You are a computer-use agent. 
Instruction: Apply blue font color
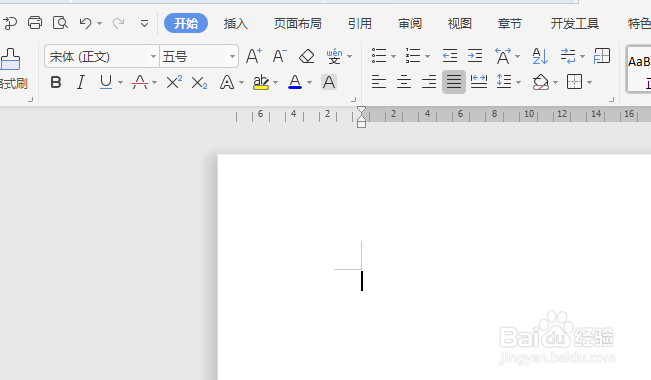(295, 82)
